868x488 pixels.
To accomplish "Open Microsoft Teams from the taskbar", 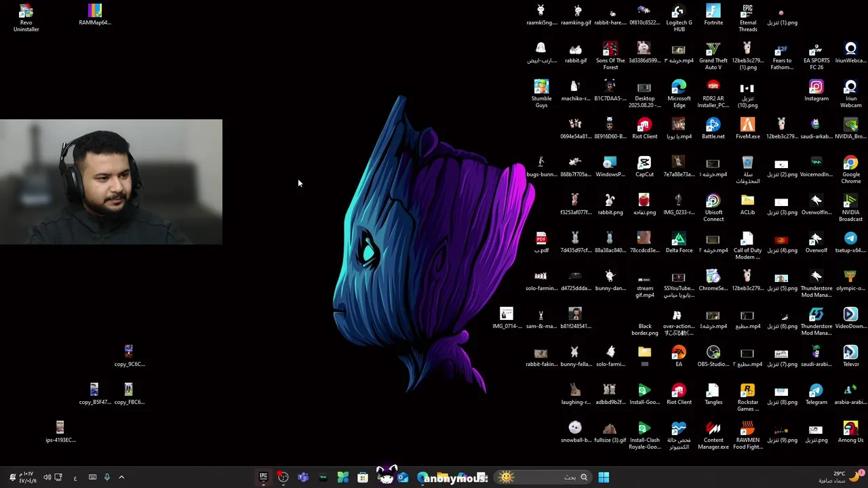I will tap(303, 477).
